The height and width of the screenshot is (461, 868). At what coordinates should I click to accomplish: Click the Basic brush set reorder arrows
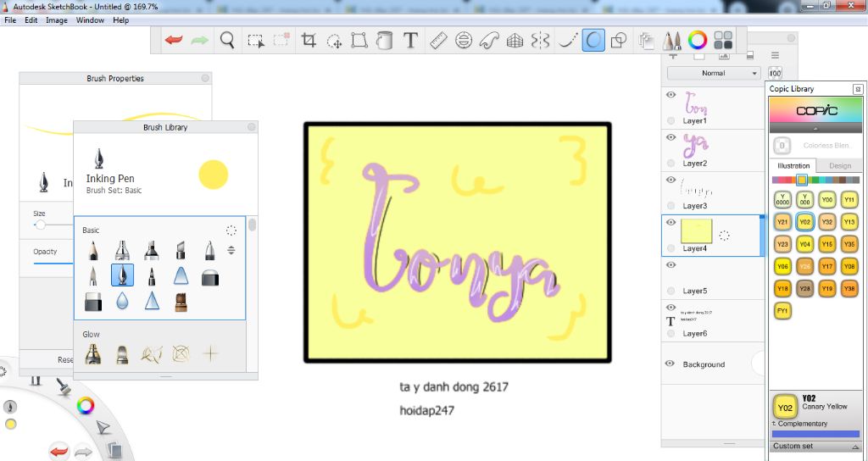pos(231,250)
